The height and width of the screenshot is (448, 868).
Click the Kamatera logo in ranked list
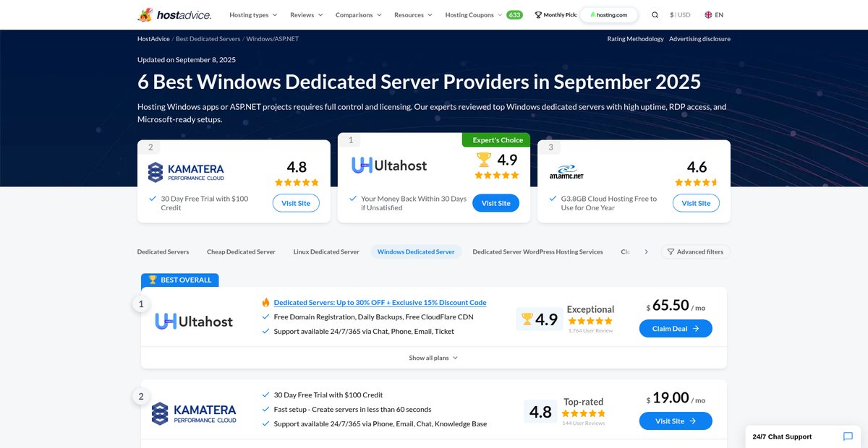194,413
